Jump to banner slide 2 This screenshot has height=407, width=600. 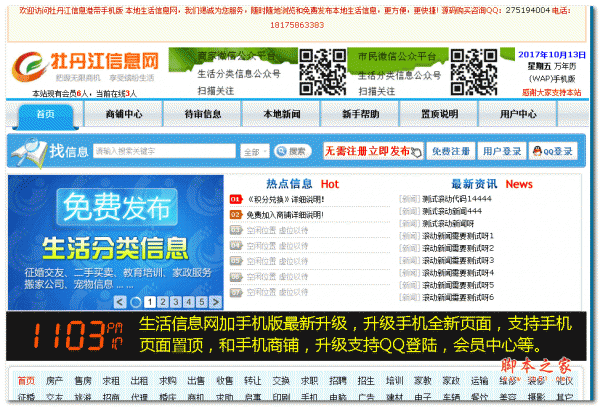(x=163, y=302)
